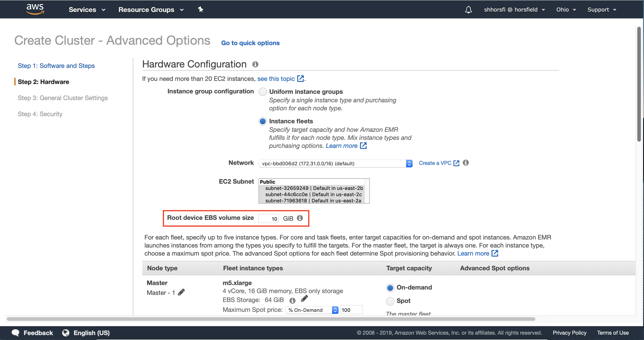644x340 pixels.
Task: Click info icon next to EBS Storage 64 GiB
Action: click(x=292, y=300)
